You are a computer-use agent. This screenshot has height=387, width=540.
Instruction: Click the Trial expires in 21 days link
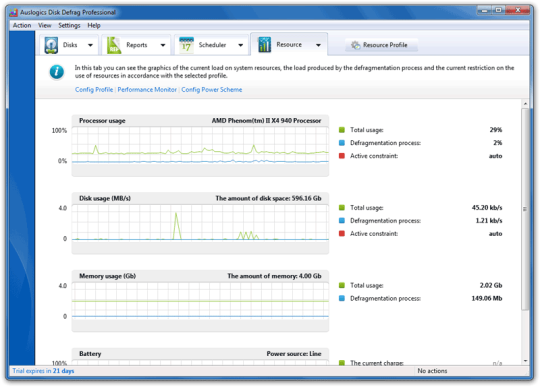click(x=43, y=371)
